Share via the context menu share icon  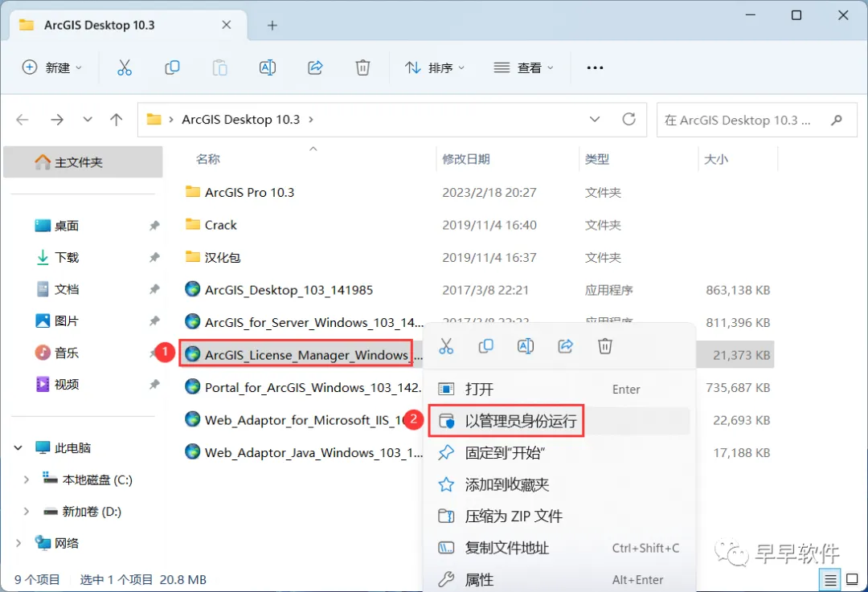click(x=565, y=346)
